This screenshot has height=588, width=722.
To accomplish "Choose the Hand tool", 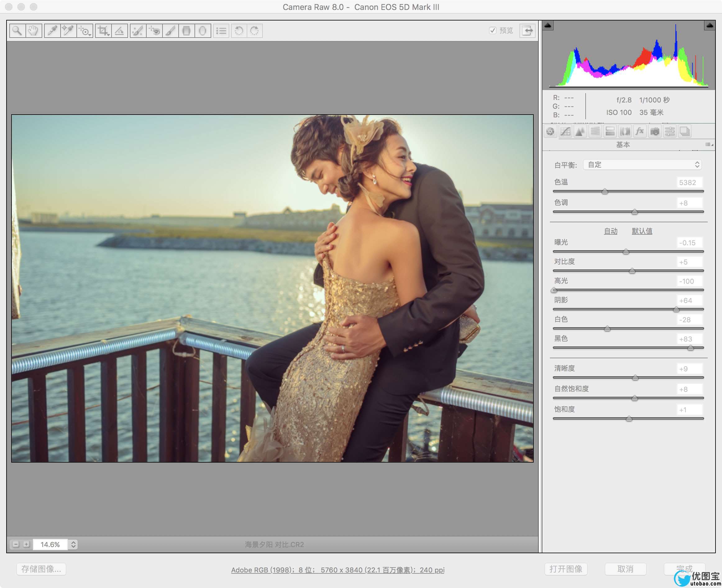I will (x=33, y=31).
